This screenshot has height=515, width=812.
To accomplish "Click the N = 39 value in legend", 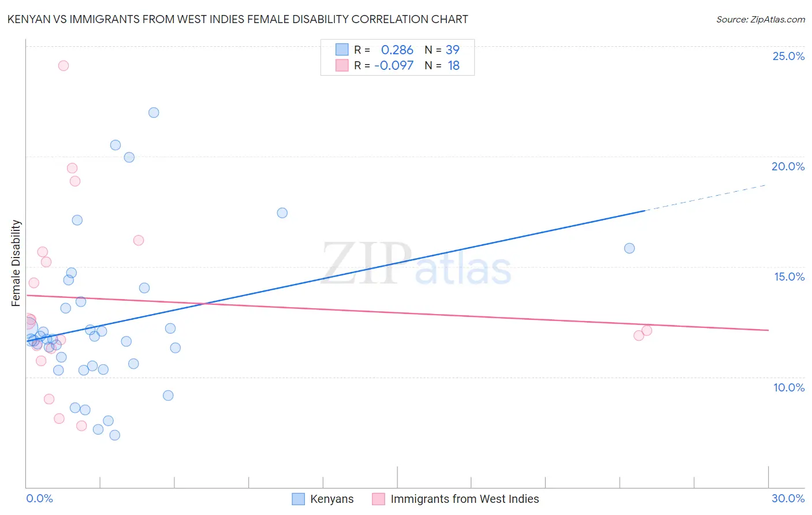I will pos(442,50).
